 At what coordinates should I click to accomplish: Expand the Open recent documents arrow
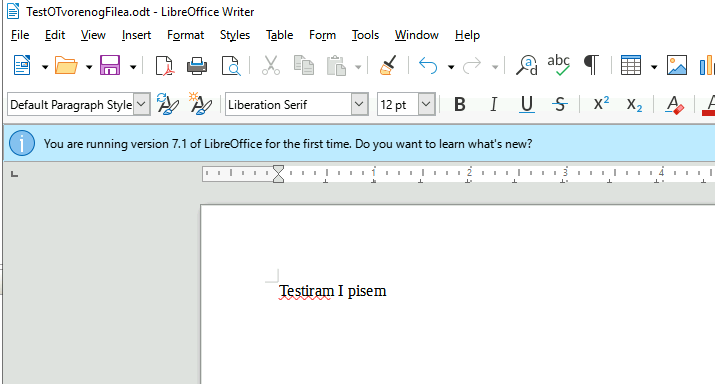(89, 67)
